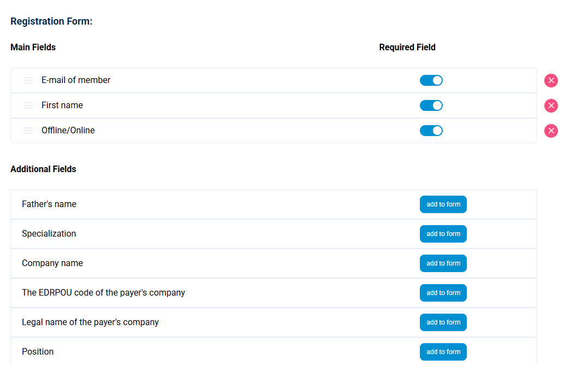Add Specialization field to form
Viewport: 588px width, 365px height.
(x=443, y=234)
